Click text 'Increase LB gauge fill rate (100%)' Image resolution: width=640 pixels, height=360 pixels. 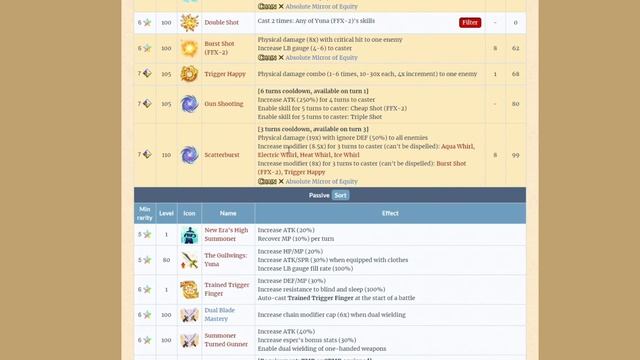point(305,269)
